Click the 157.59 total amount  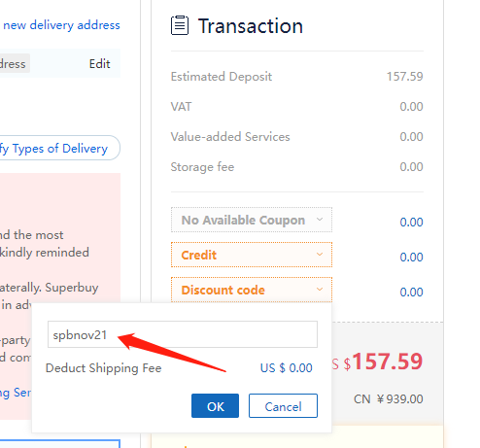(388, 362)
